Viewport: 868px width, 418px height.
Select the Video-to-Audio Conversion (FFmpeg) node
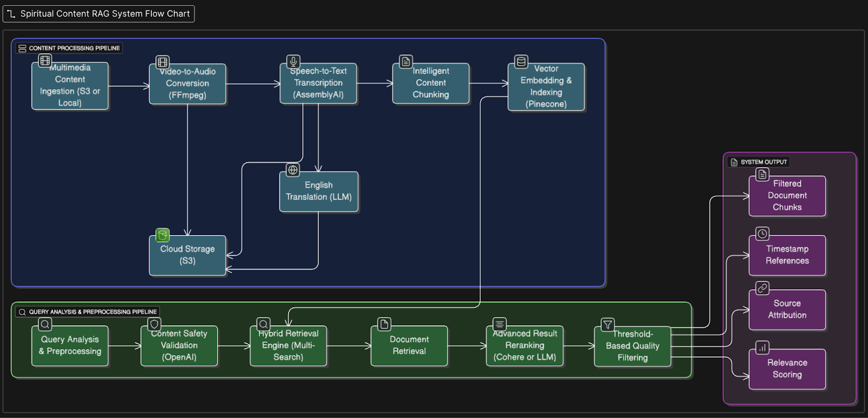click(x=188, y=84)
